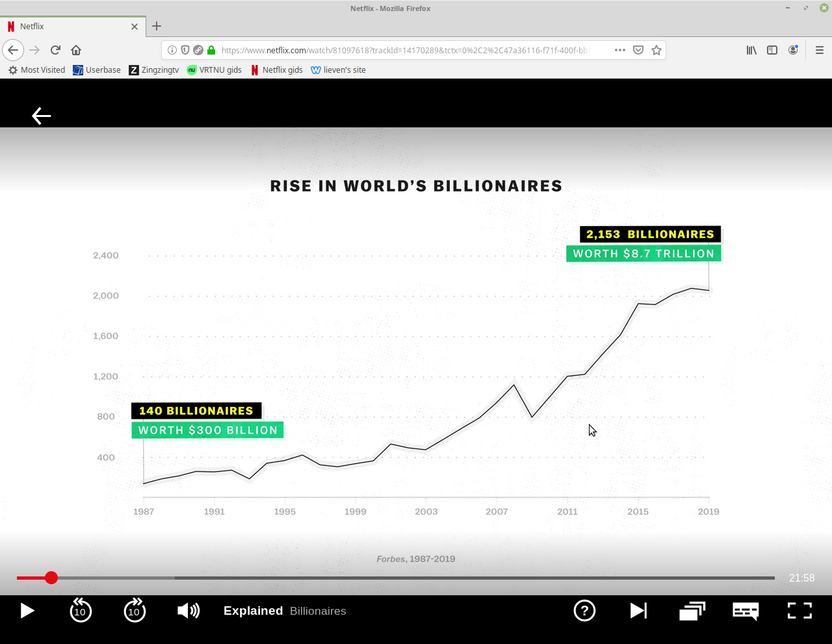Open a new browser tab
This screenshot has height=644, width=832.
coord(157,27)
